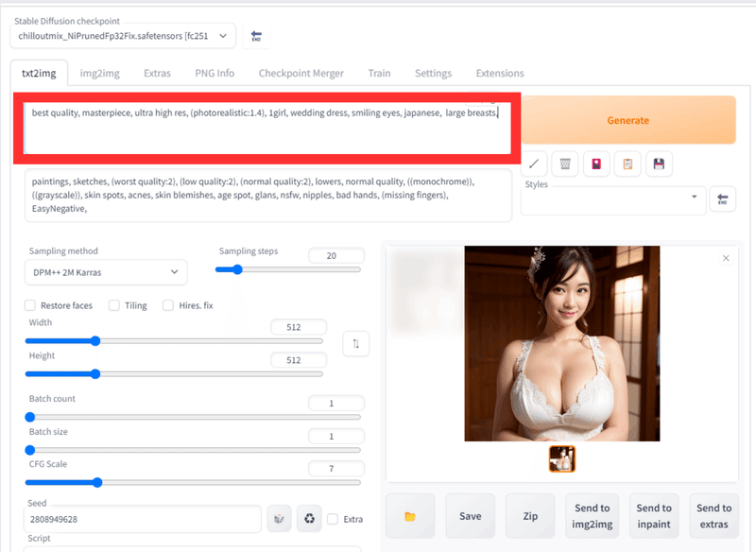Apply styles with clipboard icon

click(x=627, y=164)
